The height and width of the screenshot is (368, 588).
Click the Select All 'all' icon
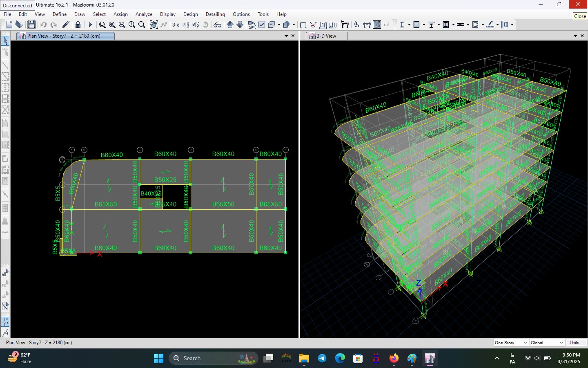pyautogui.click(x=5, y=273)
